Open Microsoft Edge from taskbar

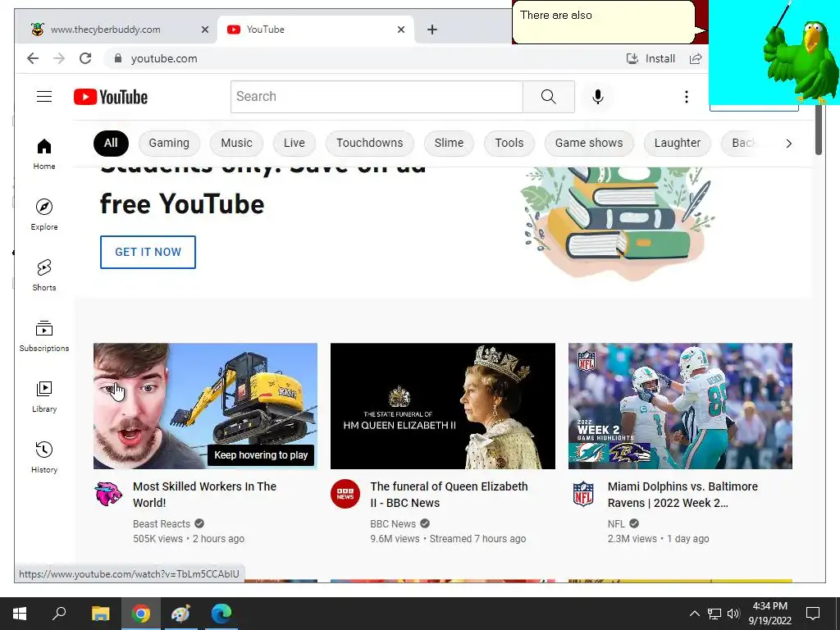pos(221,614)
